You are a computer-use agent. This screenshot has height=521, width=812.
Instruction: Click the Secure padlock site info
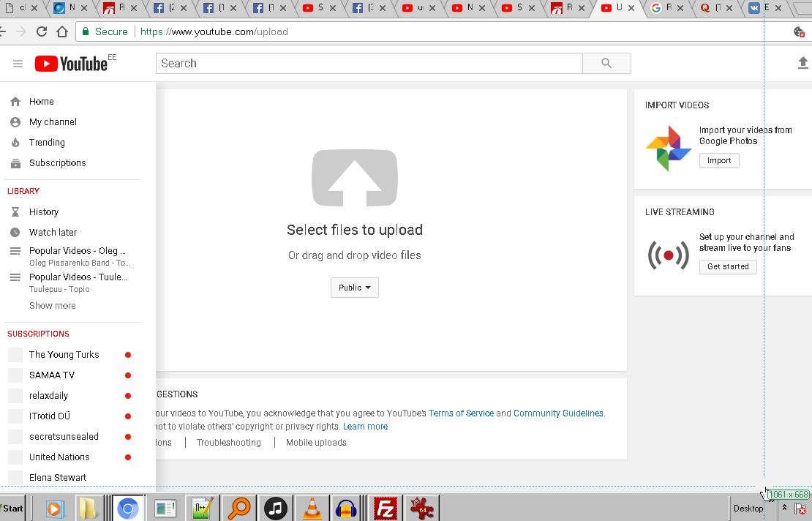tap(104, 31)
